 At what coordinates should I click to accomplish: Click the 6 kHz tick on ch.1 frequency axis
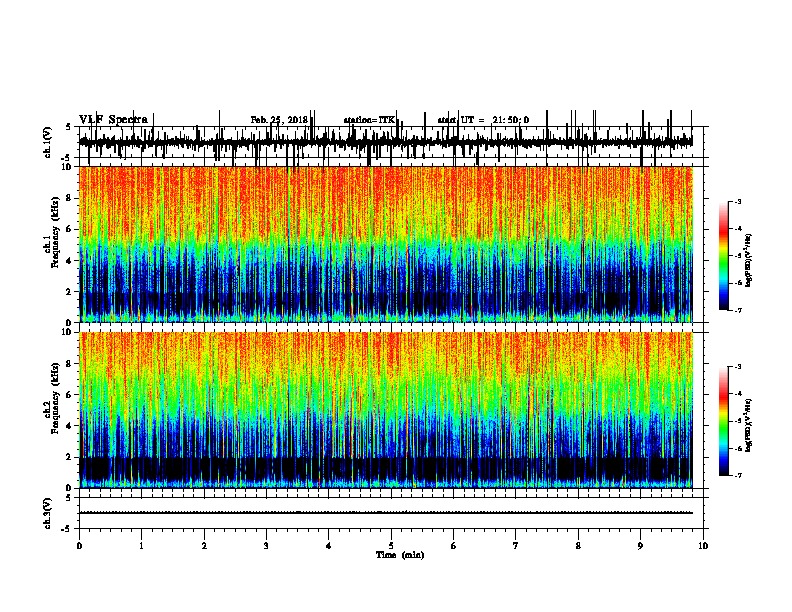click(x=70, y=229)
